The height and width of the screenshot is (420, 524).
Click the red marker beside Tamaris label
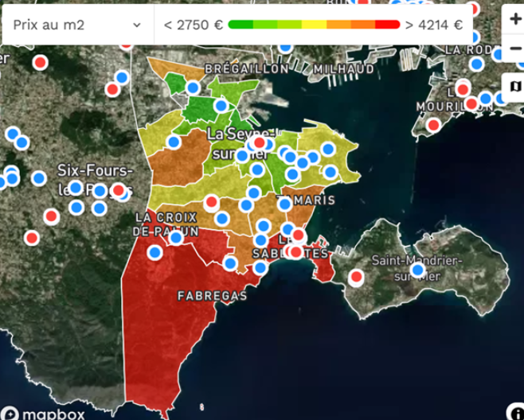pyautogui.click(x=284, y=205)
